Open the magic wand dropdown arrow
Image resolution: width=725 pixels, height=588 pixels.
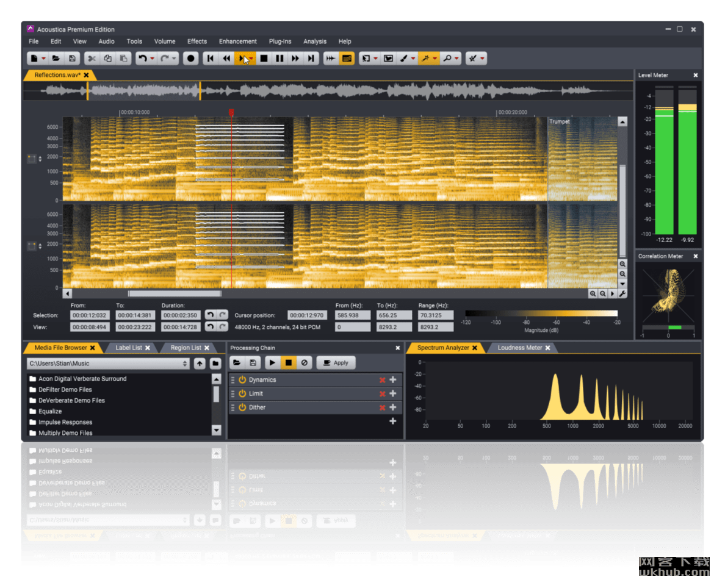tap(435, 59)
